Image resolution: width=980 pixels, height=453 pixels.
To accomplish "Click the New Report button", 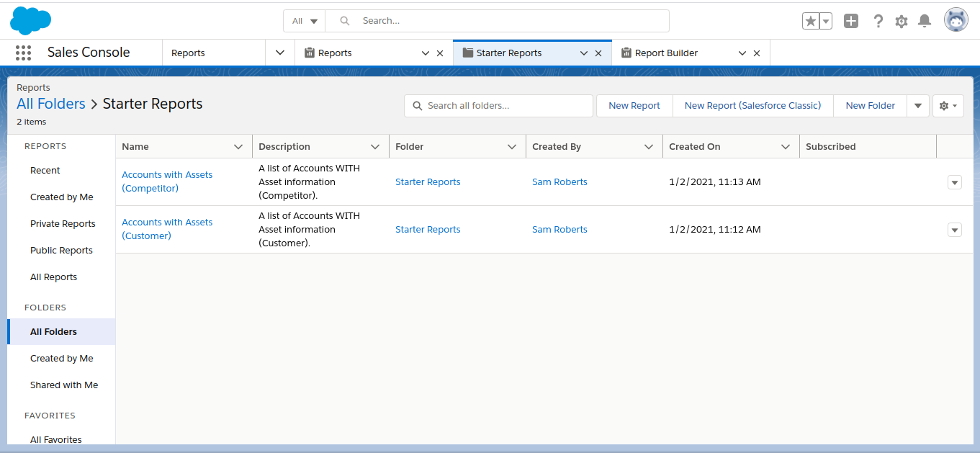I will coord(634,105).
